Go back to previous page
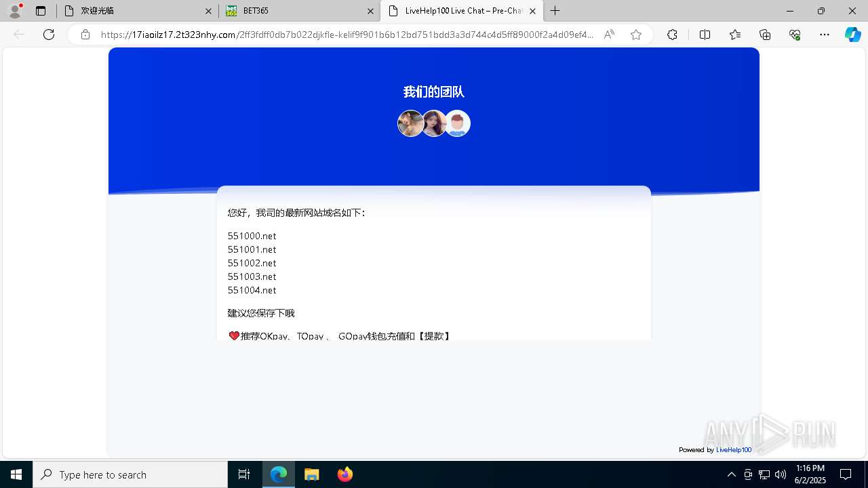868x488 pixels. pos(19,35)
